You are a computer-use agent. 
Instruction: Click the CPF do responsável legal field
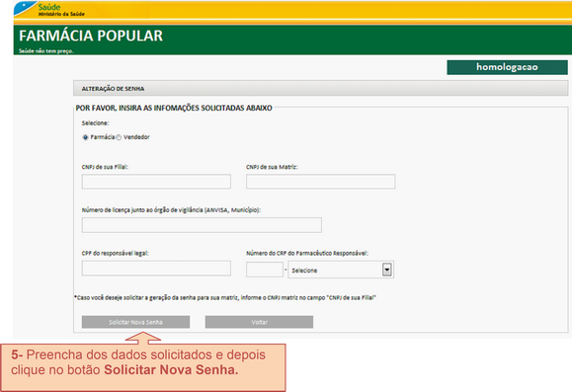pos(156,269)
